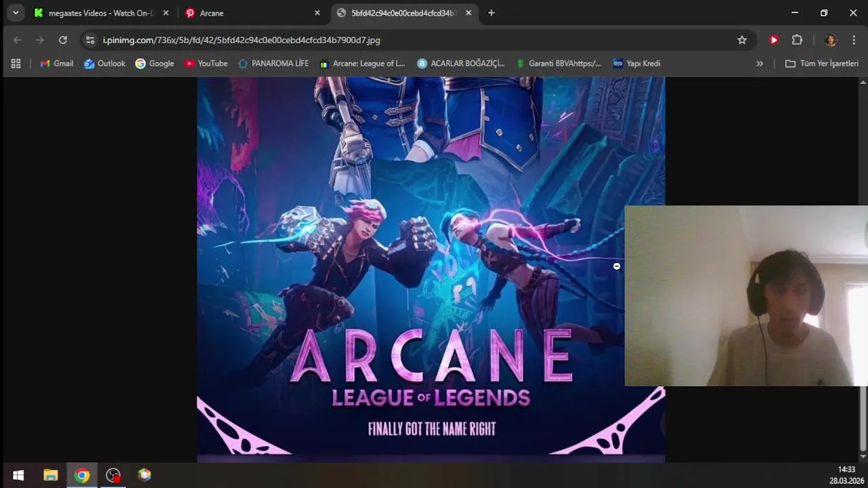Open the apps grid in bookmarks bar
This screenshot has height=488, width=868.
pyautogui.click(x=16, y=63)
